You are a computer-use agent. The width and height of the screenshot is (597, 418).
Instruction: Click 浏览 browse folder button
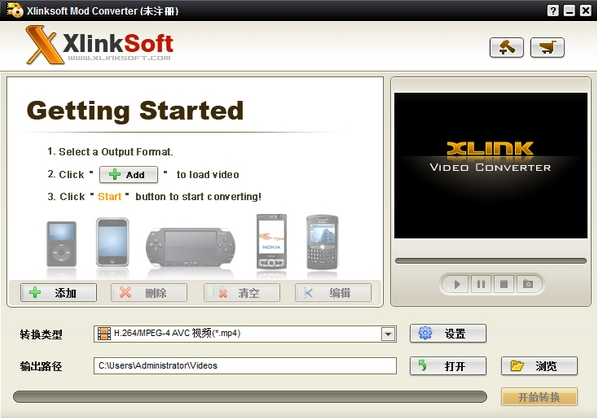tap(539, 366)
